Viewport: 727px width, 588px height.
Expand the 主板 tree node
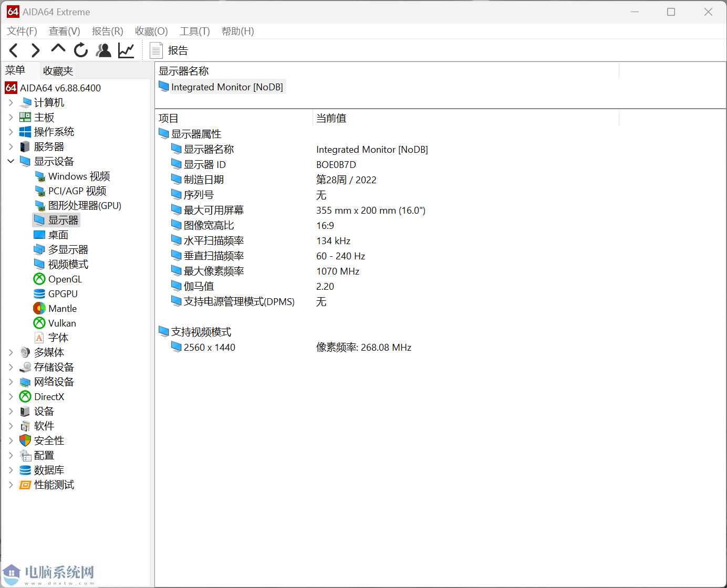tap(11, 117)
